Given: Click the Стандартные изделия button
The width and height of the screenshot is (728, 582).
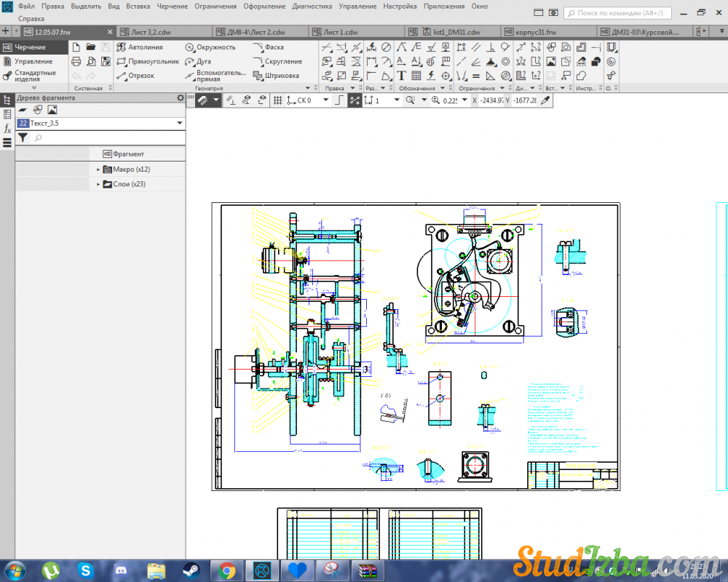Looking at the screenshot, I should tap(34, 76).
